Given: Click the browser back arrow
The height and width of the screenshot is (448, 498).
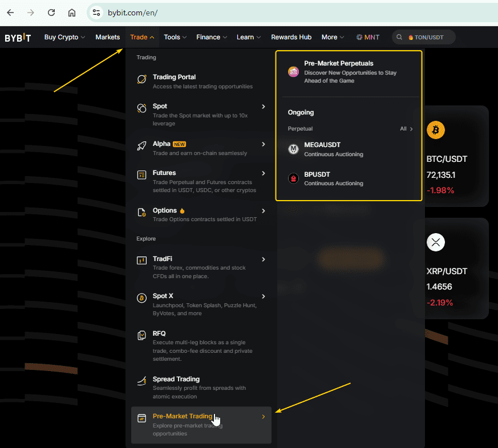Looking at the screenshot, I should [x=10, y=13].
